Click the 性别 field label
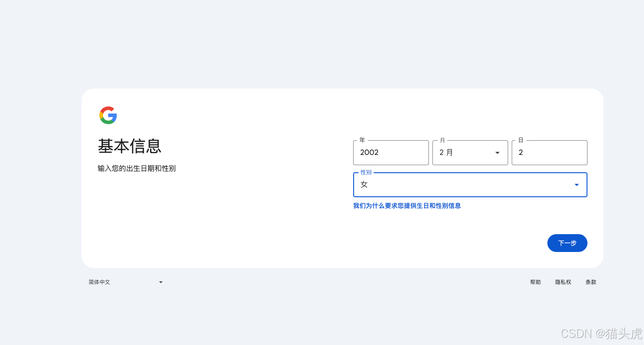 point(365,172)
